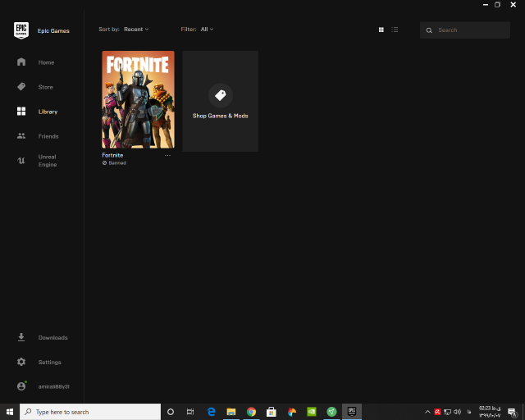This screenshot has width=525, height=420.
Task: Click the Epic Games logo
Action: tap(21, 30)
